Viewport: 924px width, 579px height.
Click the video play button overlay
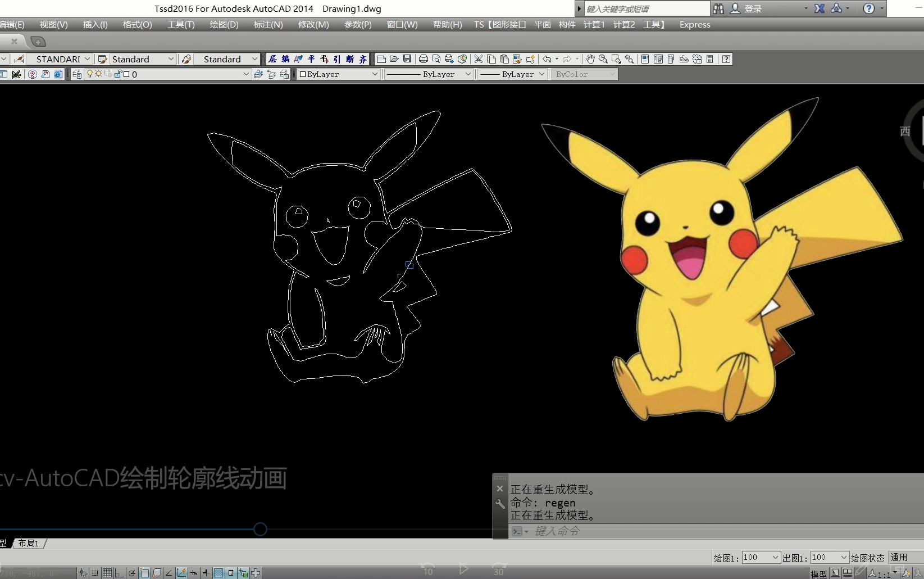[463, 569]
